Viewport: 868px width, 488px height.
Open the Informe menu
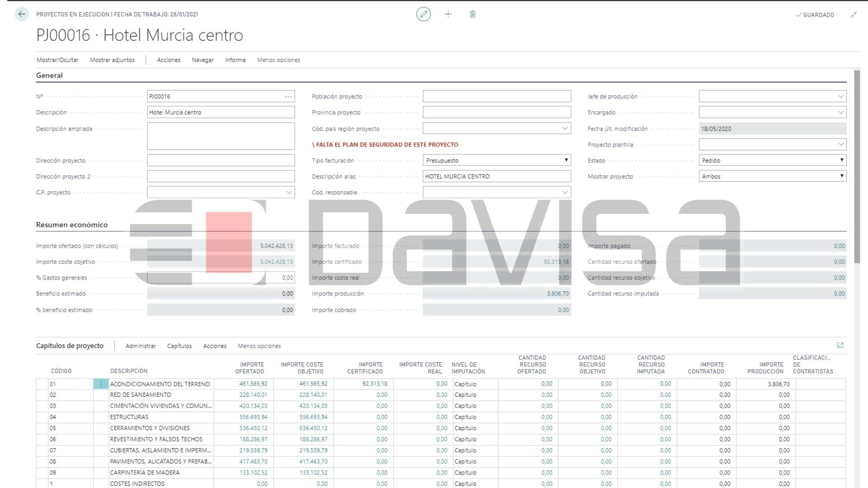236,60
